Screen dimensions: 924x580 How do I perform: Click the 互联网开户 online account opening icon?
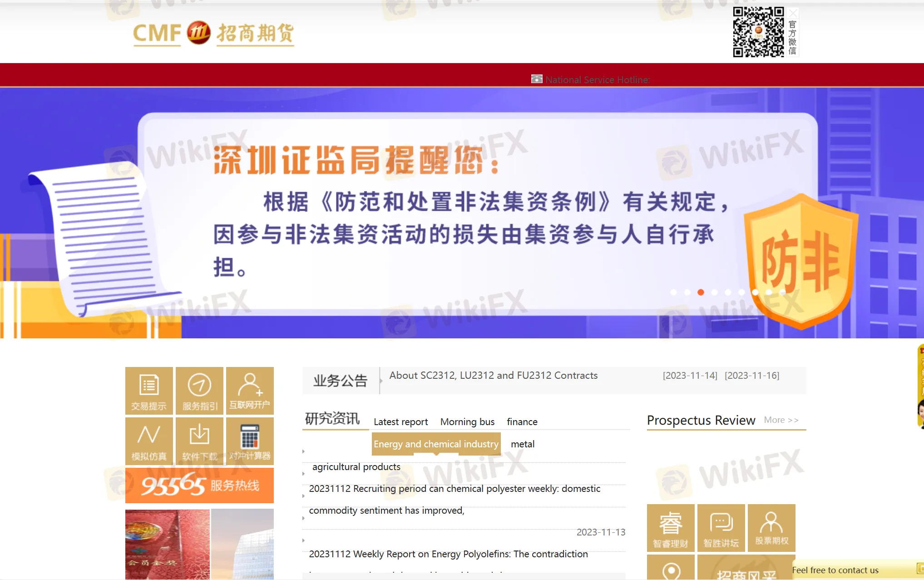click(250, 391)
